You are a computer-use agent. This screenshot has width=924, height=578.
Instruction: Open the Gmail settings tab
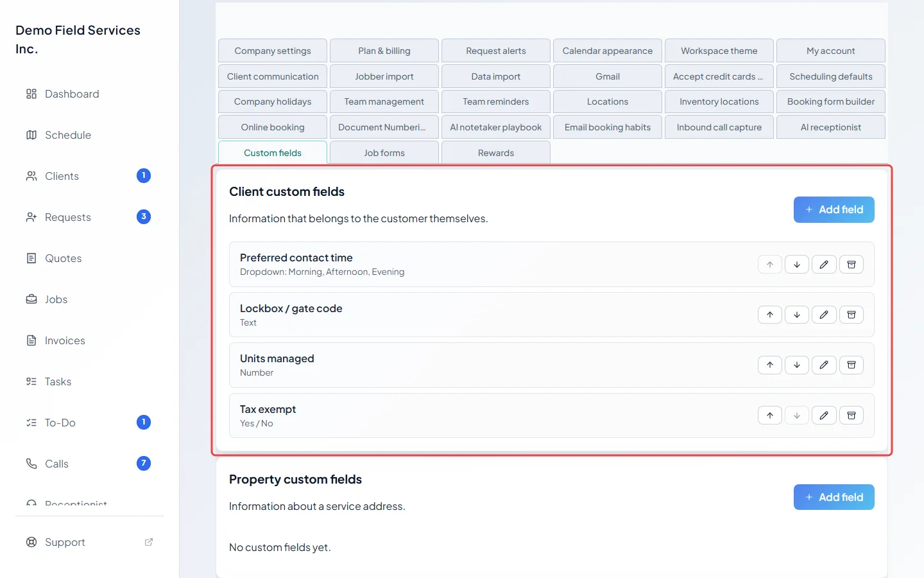608,76
